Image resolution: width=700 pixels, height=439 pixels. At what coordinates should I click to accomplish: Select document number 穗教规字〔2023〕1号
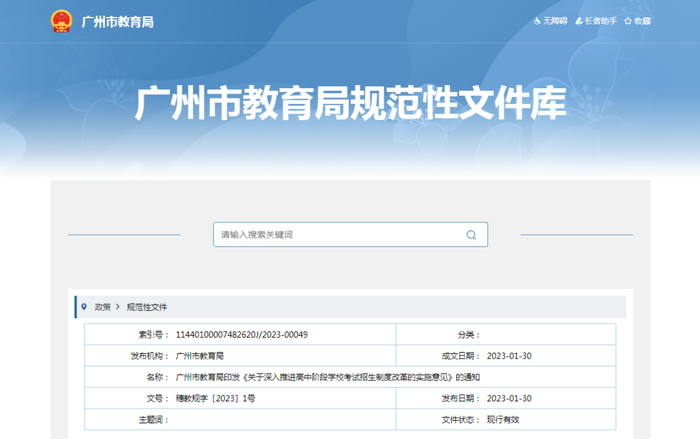coord(215,398)
